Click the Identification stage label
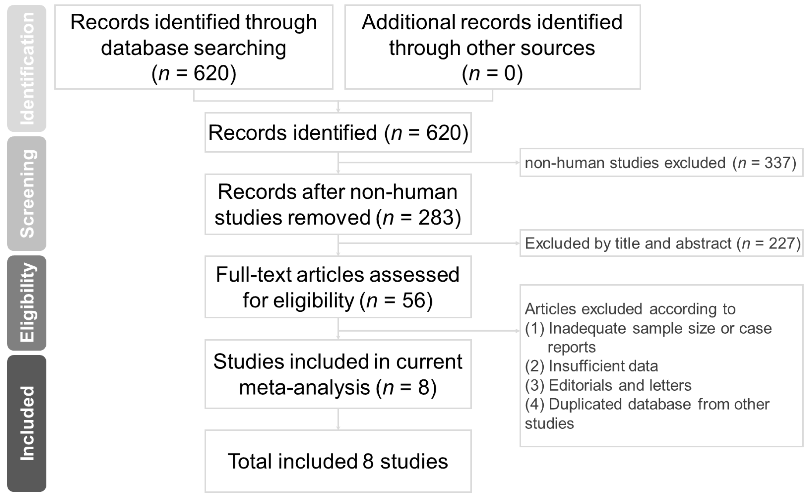 [27, 68]
